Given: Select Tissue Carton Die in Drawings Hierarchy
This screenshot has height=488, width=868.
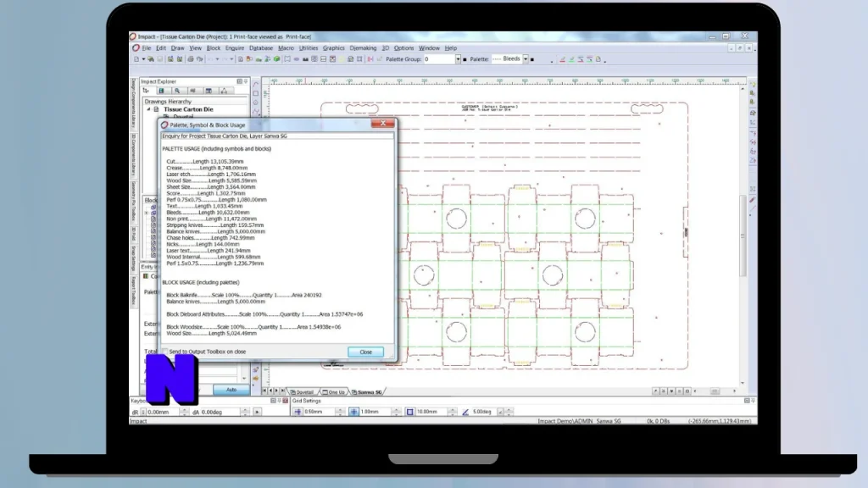Looking at the screenshot, I should [x=188, y=109].
